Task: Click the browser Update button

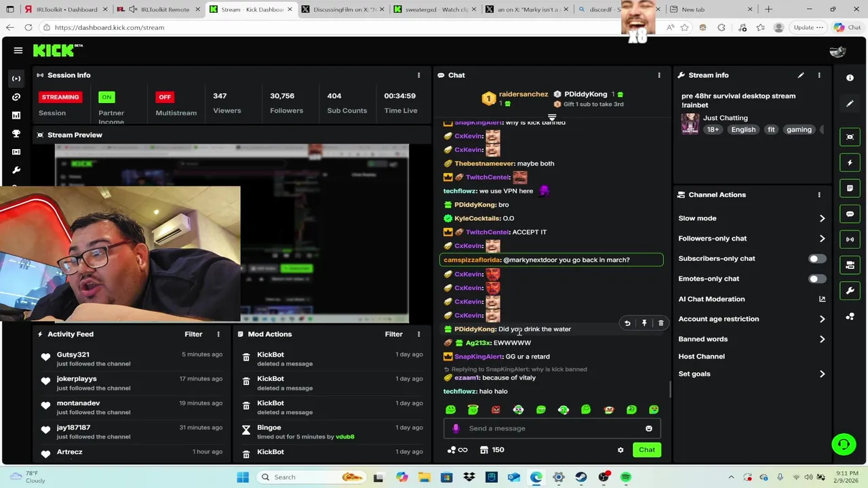Action: click(808, 28)
